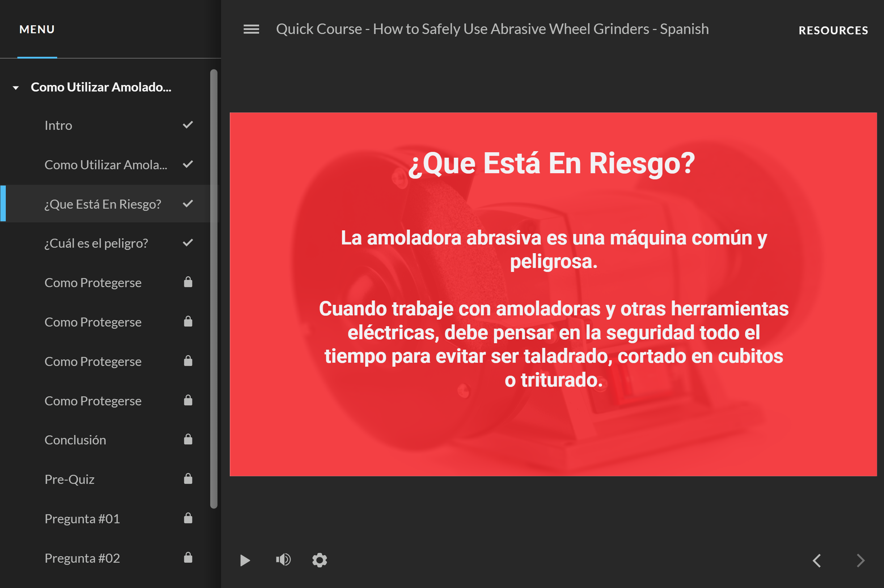Viewport: 884px width, 588px height.
Task: Select the MENU tab
Action: point(37,29)
